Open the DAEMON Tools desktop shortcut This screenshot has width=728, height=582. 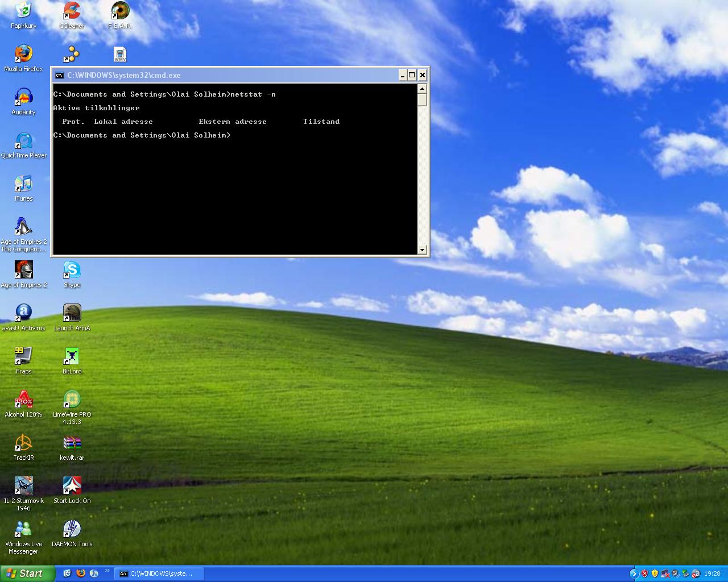pos(72,534)
